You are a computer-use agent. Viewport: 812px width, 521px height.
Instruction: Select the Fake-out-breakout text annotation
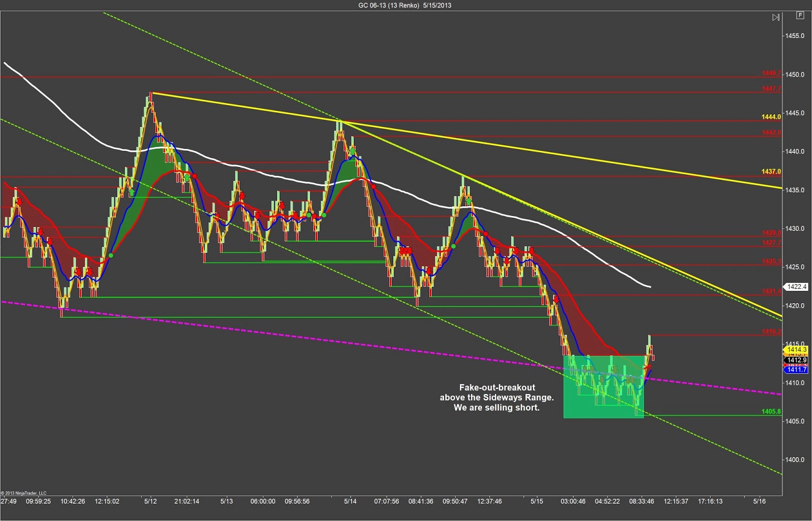coord(497,398)
